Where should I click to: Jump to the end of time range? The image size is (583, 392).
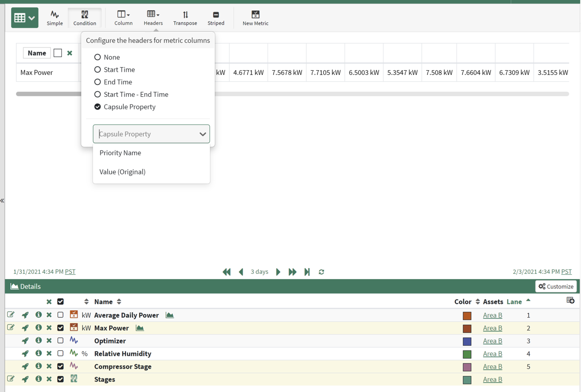307,272
